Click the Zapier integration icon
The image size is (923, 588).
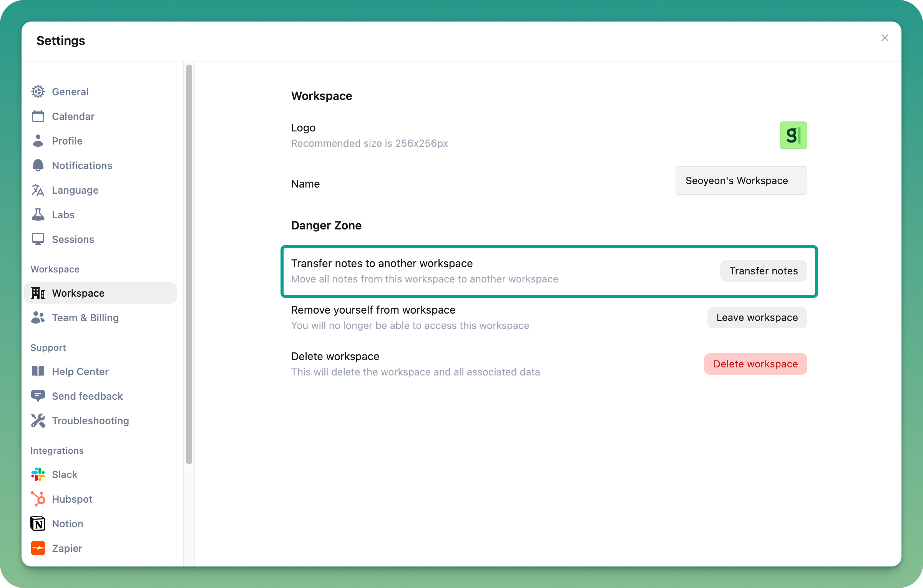pos(38,548)
